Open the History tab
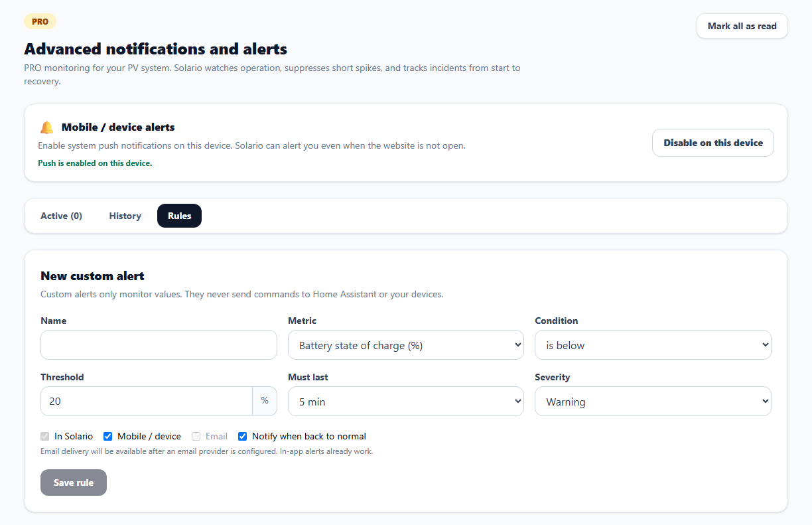Screen dimensions: 812x525 [125, 216]
